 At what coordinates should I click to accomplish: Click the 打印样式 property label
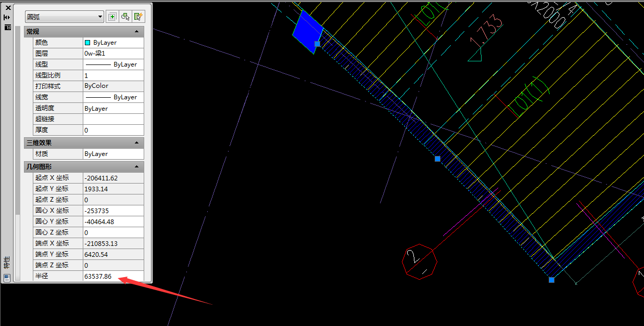(48, 86)
